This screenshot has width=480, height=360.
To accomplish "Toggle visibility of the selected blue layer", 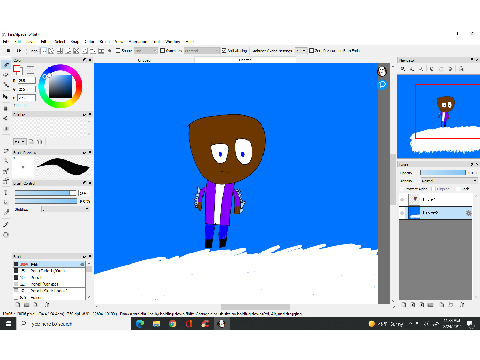I will (402, 213).
